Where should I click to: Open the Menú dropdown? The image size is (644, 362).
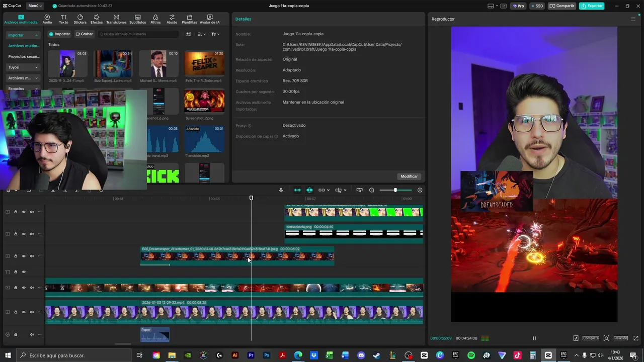pyautogui.click(x=35, y=6)
